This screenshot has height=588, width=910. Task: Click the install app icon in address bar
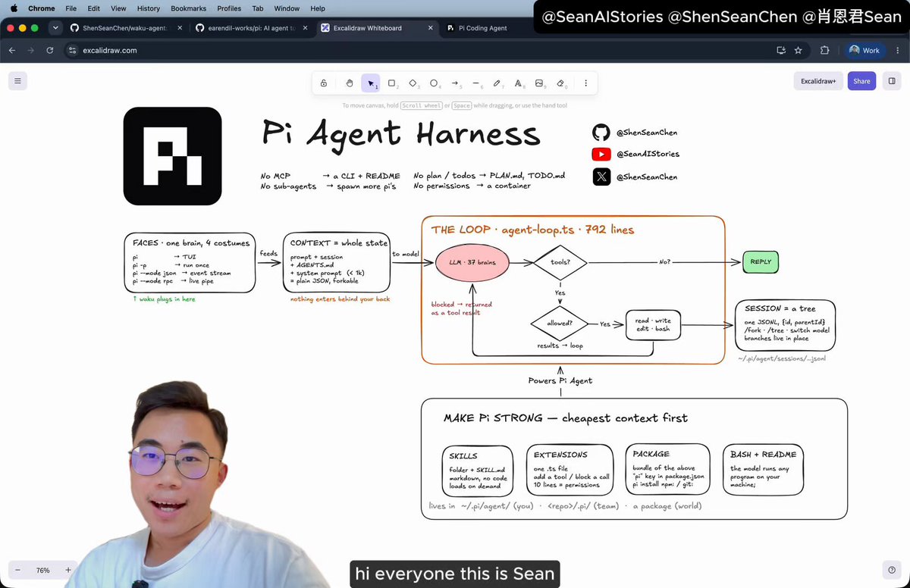(780, 50)
